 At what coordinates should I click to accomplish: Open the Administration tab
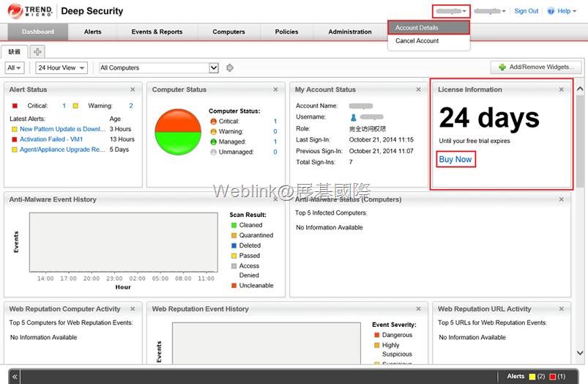pos(350,32)
